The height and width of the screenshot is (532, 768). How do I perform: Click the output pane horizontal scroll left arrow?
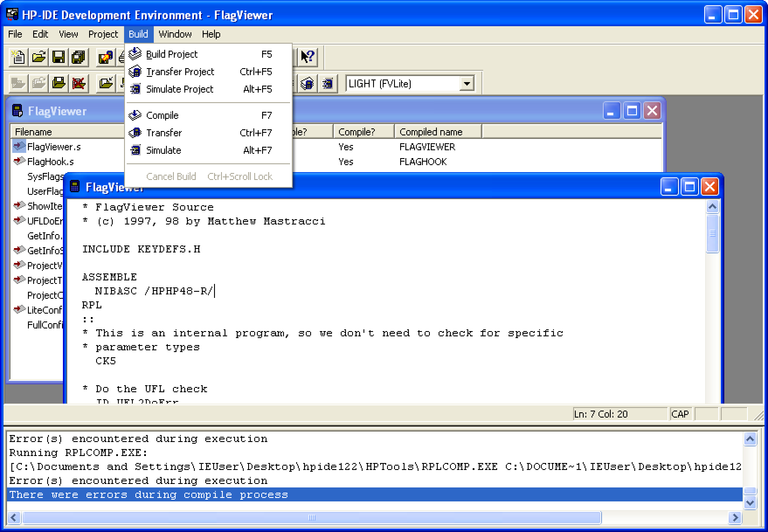[x=14, y=518]
